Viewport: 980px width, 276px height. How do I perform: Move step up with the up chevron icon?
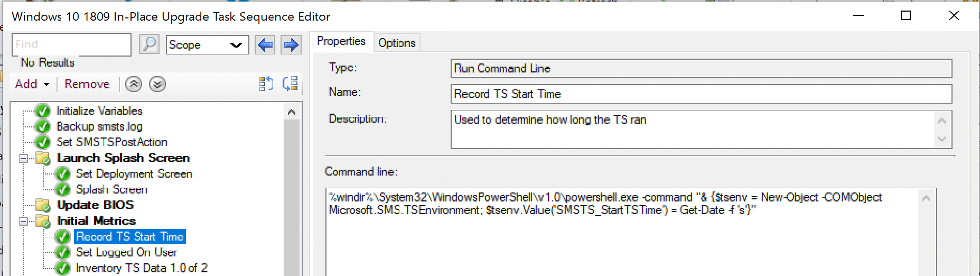click(x=134, y=84)
